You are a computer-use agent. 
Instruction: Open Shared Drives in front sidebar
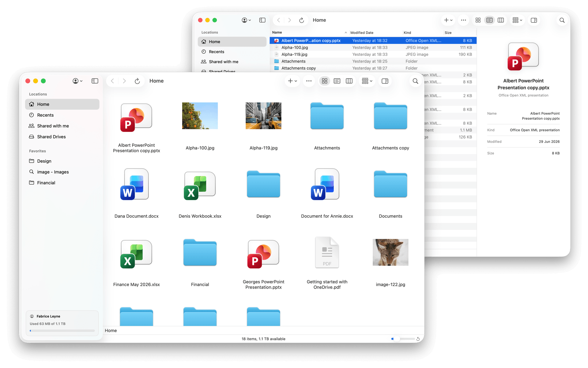coord(62,137)
